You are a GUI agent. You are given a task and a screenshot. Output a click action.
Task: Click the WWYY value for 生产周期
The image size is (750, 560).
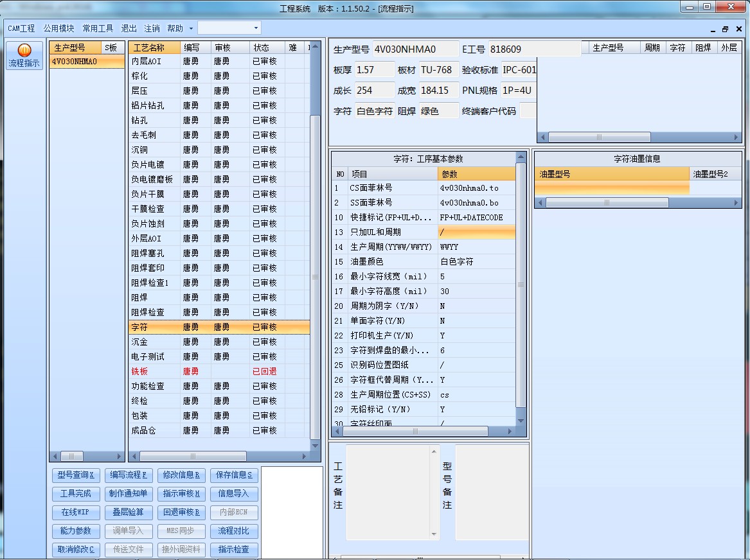pos(476,247)
